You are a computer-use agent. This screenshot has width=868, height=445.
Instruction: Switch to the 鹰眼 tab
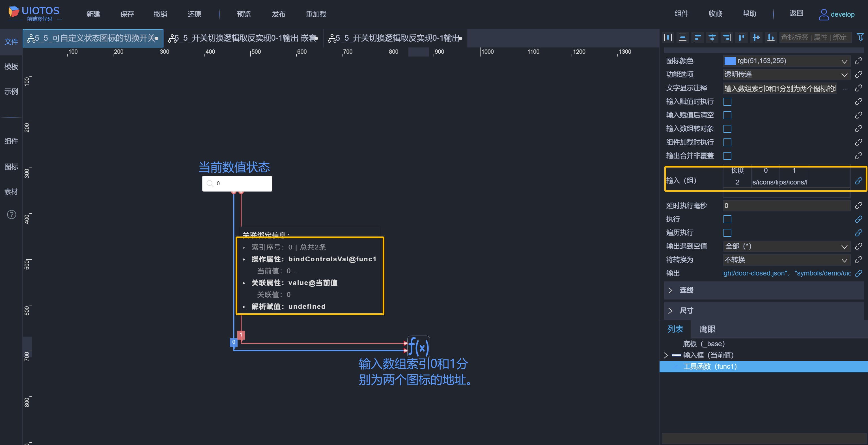pyautogui.click(x=707, y=329)
